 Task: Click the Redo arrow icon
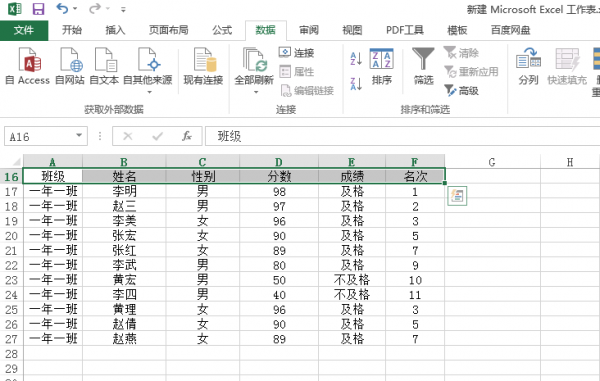(x=95, y=8)
